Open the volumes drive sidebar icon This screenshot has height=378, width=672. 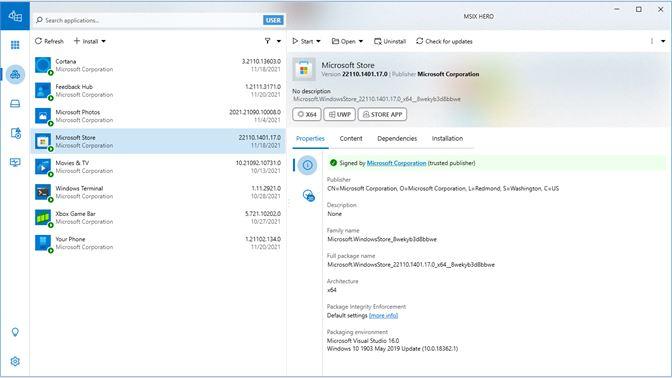coord(15,104)
